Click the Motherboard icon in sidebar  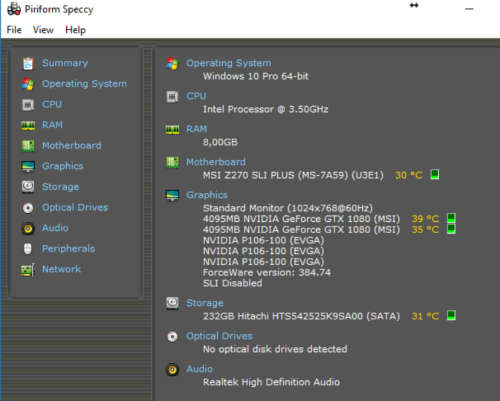pos(28,146)
